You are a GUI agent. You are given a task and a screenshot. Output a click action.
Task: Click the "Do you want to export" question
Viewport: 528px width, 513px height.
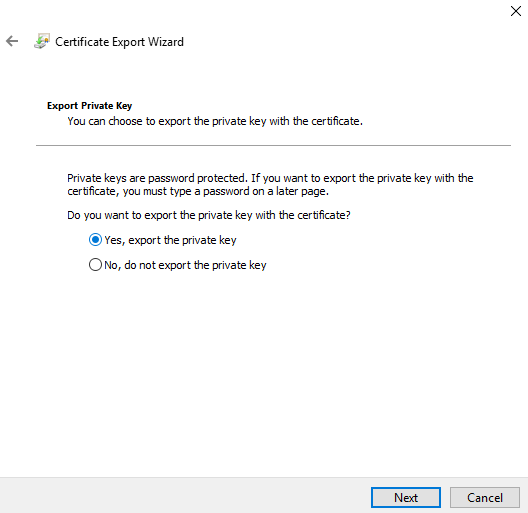[209, 215]
